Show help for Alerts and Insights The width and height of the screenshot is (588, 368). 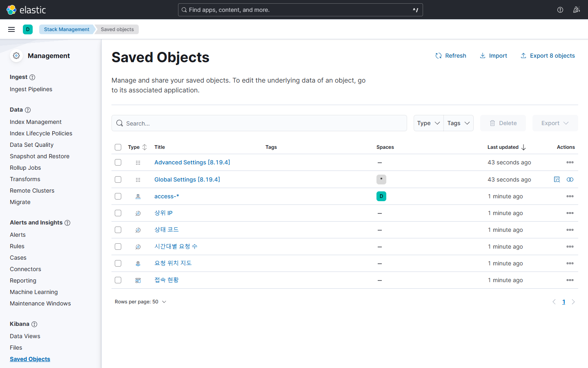(67, 223)
